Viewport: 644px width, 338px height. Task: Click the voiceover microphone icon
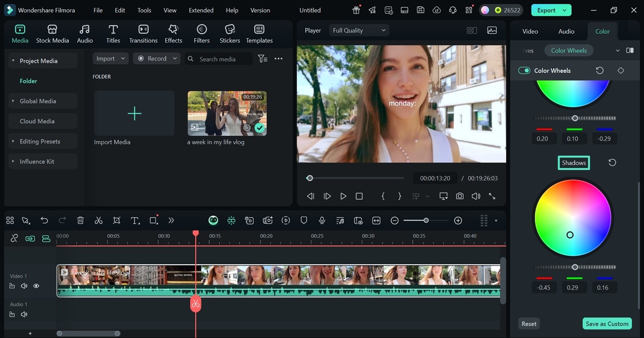pos(322,221)
